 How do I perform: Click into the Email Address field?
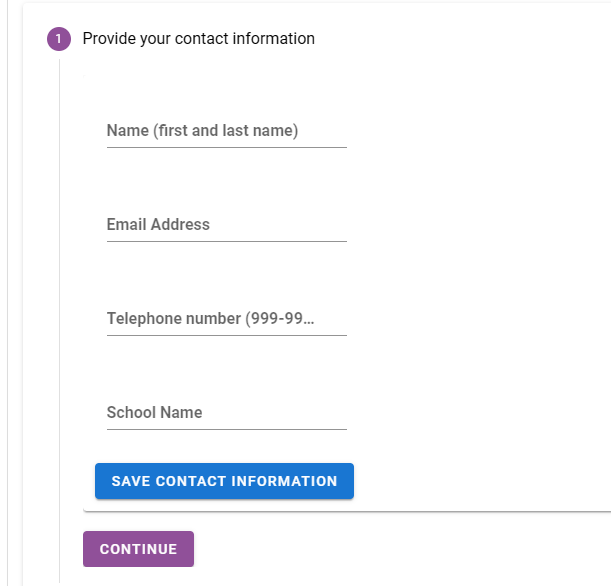pos(226,225)
